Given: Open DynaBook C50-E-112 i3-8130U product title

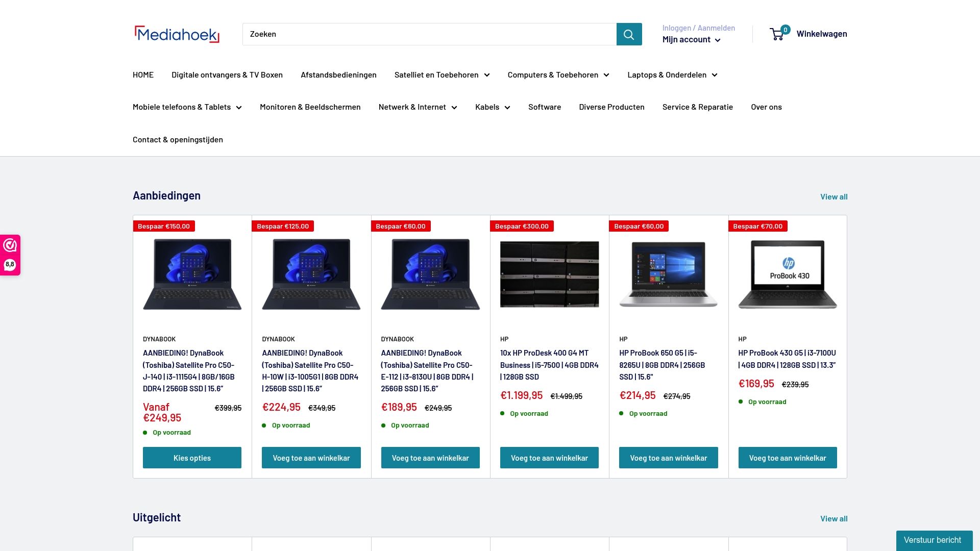Looking at the screenshot, I should tap(428, 371).
